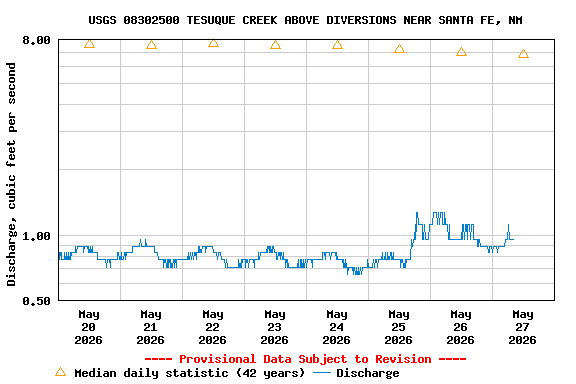Click the median triangle marker above May 24

(338, 45)
